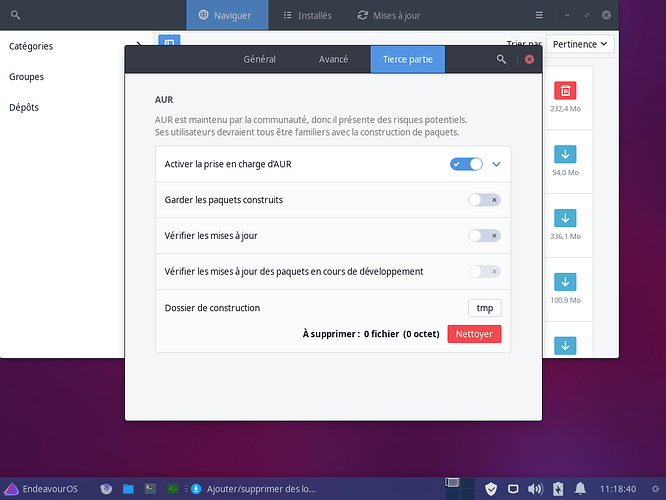666x500 pixels.
Task: Open the Général preferences tab
Action: (259, 59)
